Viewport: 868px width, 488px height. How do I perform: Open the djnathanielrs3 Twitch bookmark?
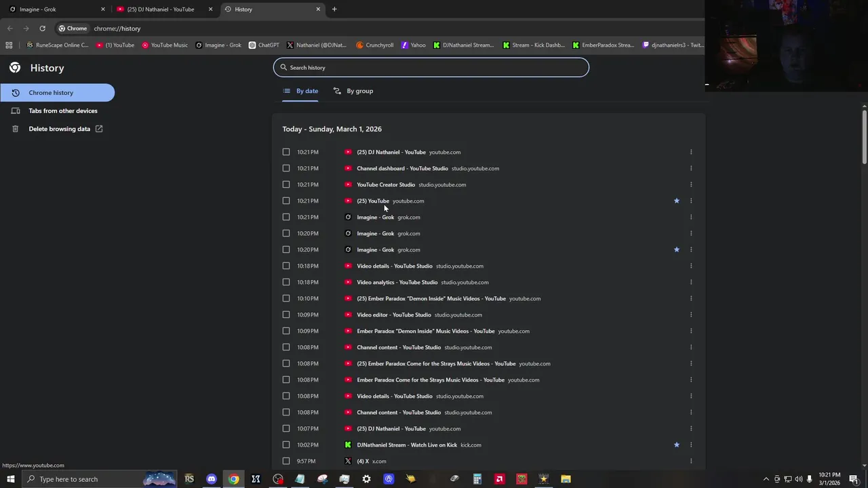673,45
